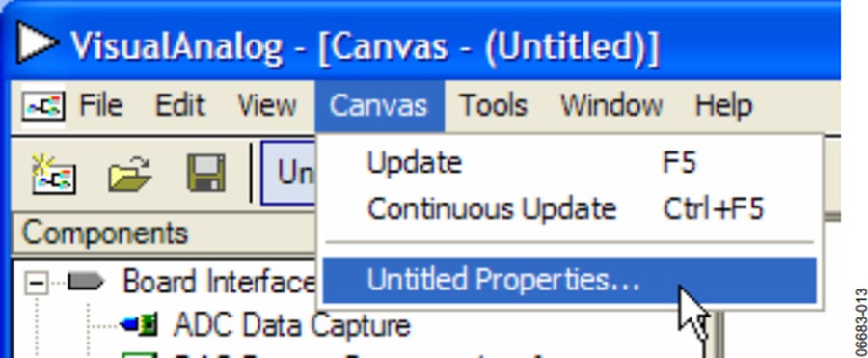Click the Open folder toolbar icon

[x=130, y=174]
